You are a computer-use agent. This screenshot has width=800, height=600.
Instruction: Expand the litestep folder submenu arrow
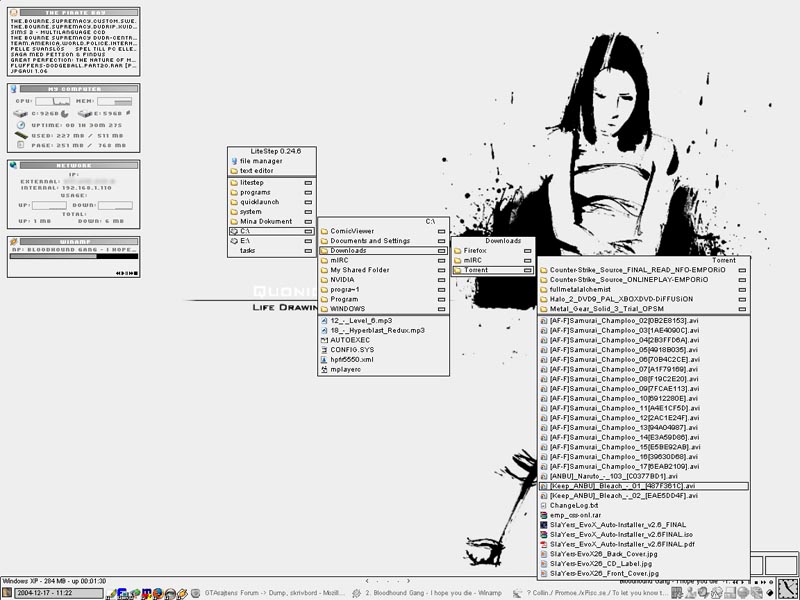308,183
